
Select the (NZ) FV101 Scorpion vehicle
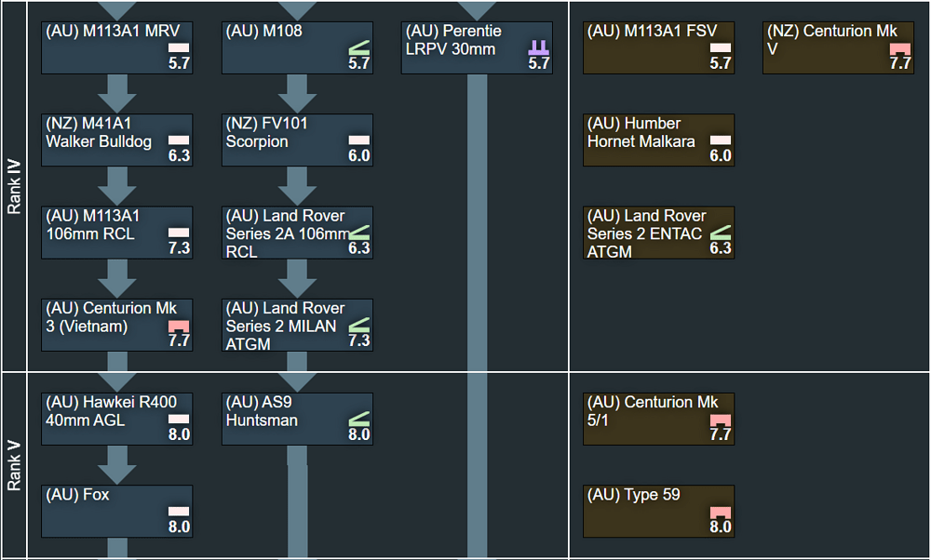point(297,140)
